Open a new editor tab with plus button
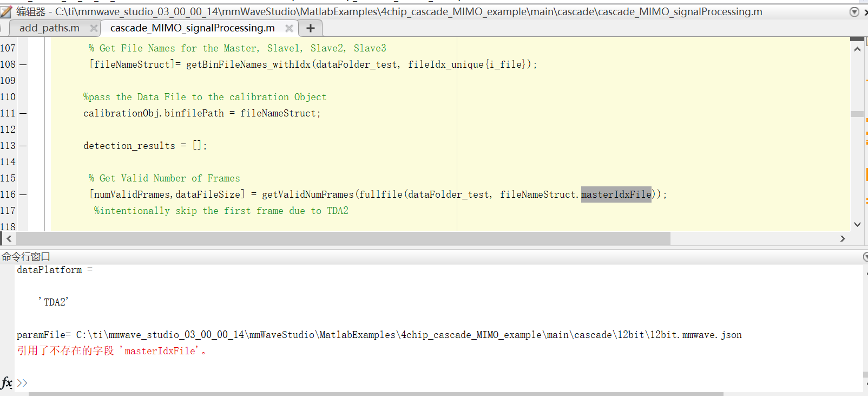This screenshot has width=868, height=396. point(311,28)
